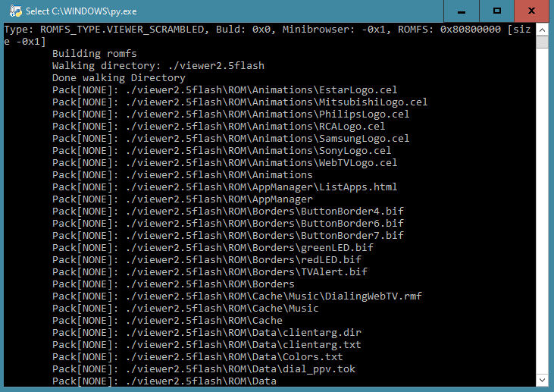
Task: Click 'Walking directory: ./viewer2.5flash' line
Action: [x=158, y=66]
